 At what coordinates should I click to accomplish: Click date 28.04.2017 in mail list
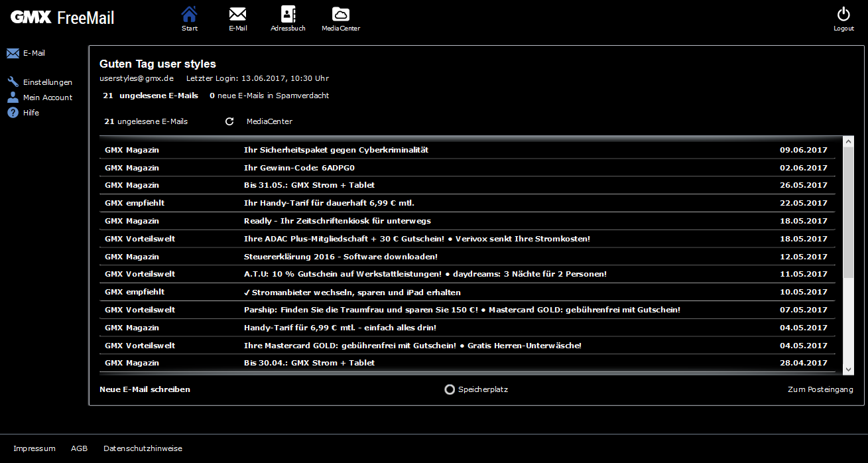point(804,363)
